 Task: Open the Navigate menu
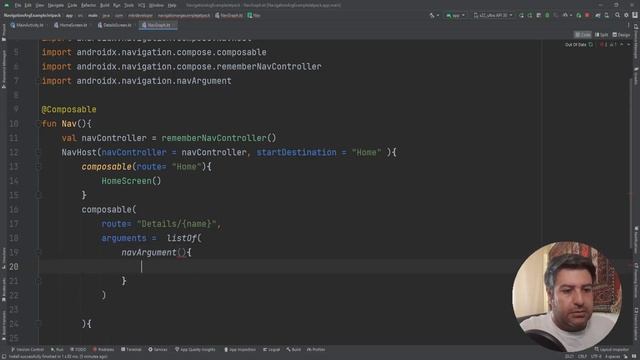click(x=56, y=5)
